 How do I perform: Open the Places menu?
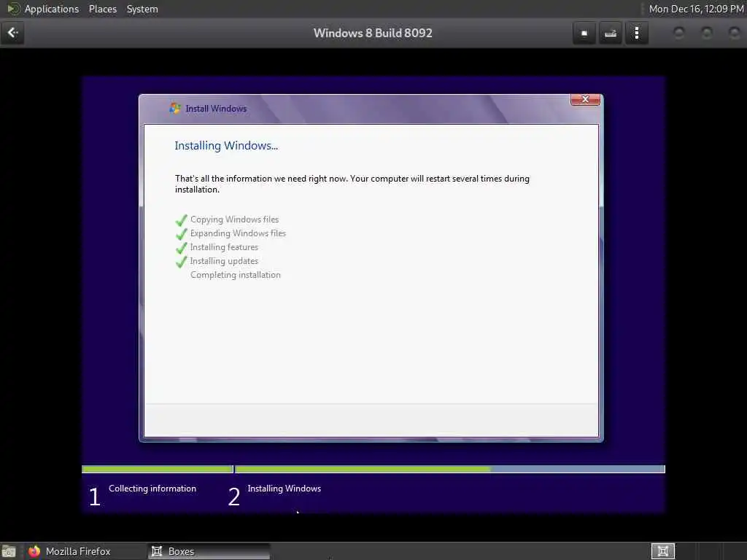102,9
